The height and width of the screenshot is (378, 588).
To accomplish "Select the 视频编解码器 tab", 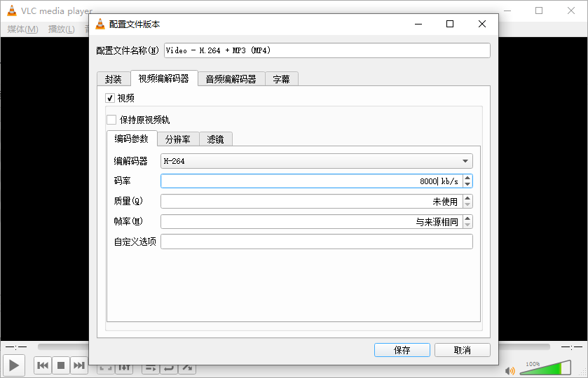I will pos(164,78).
